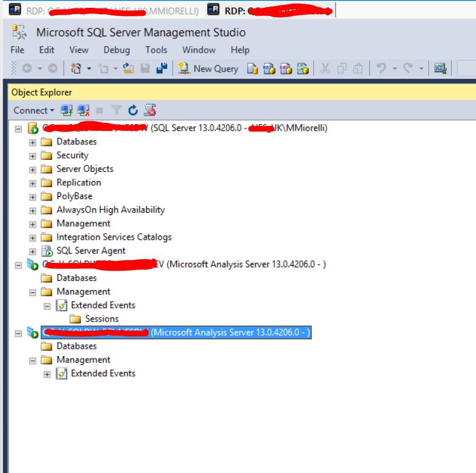
Task: Click the Disconnect icon in Object Explorer
Action: tap(83, 110)
